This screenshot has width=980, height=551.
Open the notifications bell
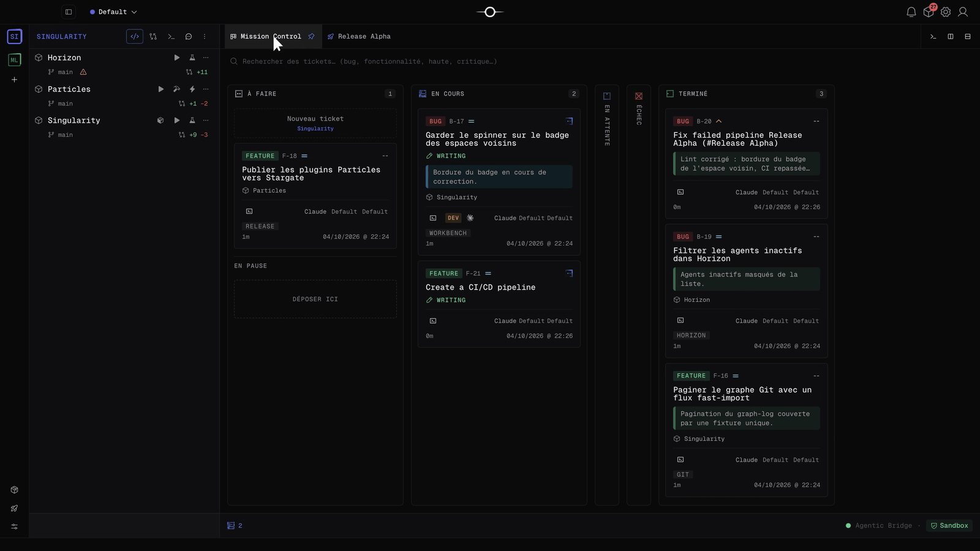coord(911,12)
